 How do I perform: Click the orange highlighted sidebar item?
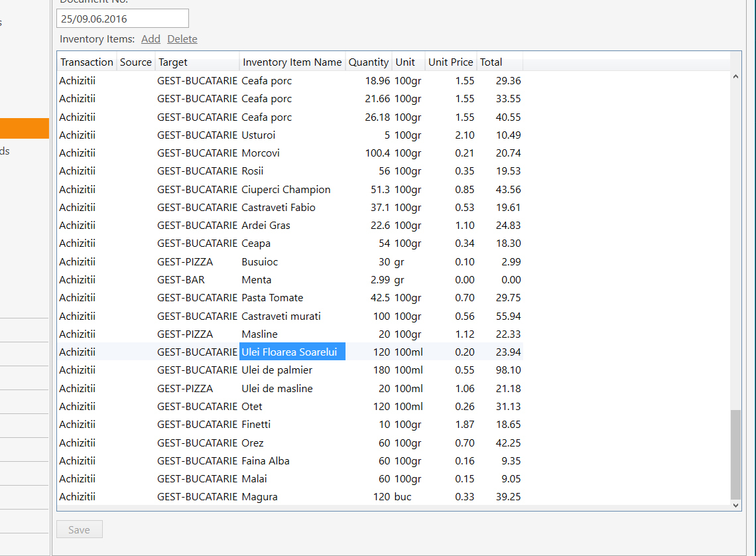[x=24, y=128]
